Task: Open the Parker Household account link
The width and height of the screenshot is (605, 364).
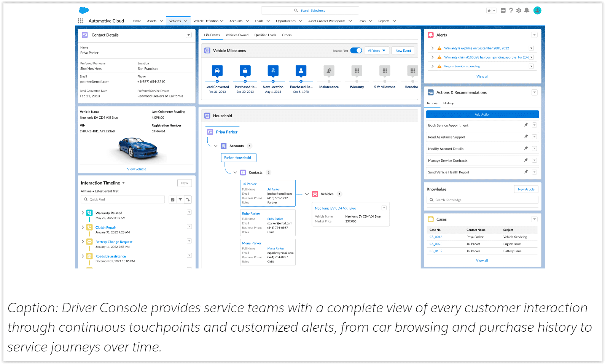Action: click(238, 157)
